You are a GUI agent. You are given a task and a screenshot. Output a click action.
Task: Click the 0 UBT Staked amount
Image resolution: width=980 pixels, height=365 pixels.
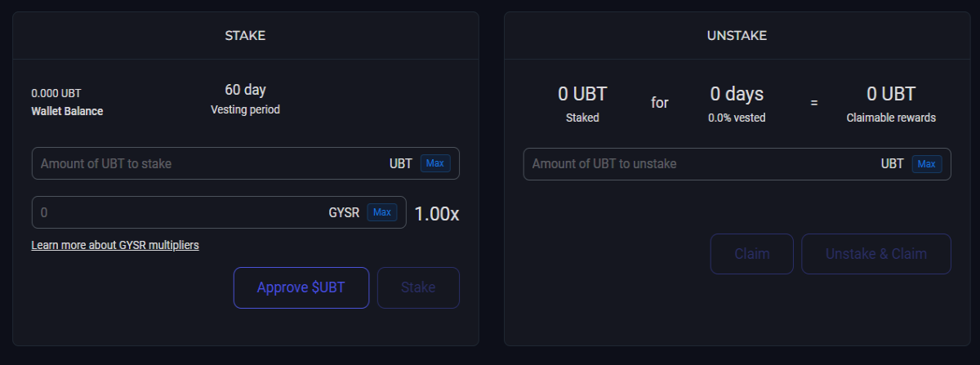tap(583, 94)
